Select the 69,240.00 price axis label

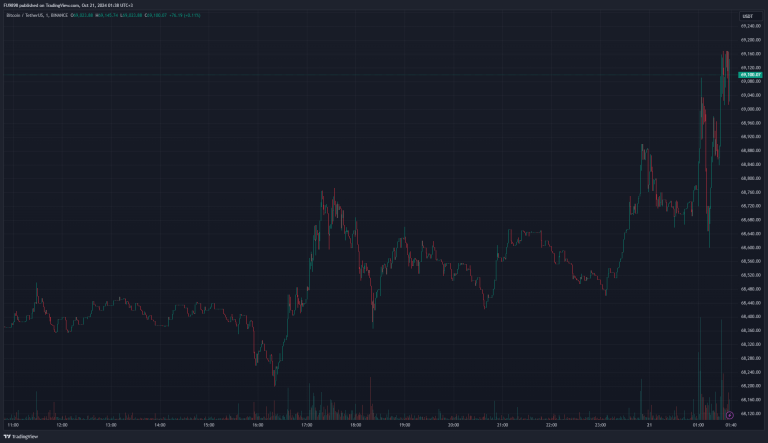point(749,26)
